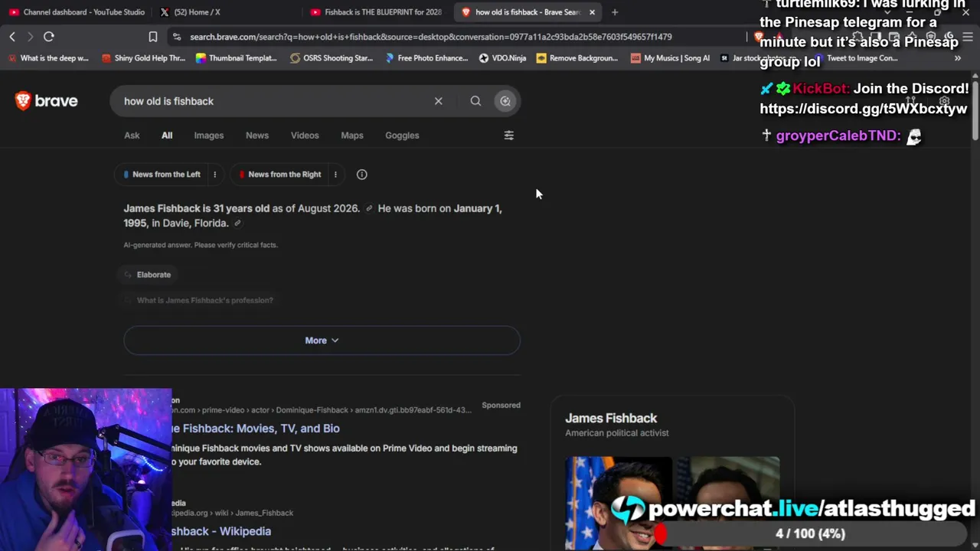Open options menu for News from the Left
The image size is (980, 551).
[x=214, y=174]
